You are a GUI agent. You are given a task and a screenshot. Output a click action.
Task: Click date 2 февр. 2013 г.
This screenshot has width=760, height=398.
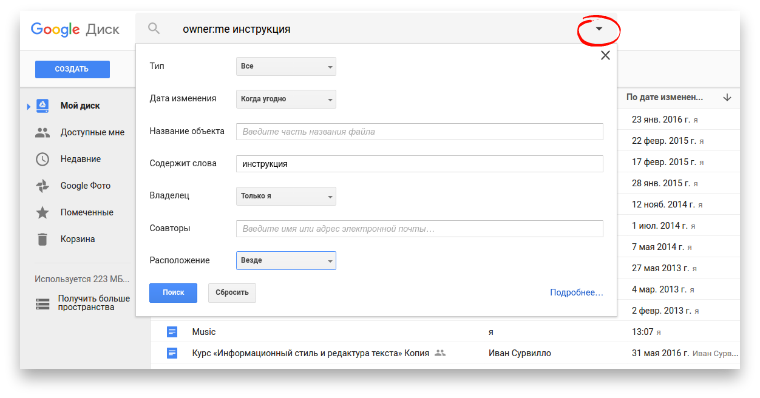pyautogui.click(x=662, y=310)
